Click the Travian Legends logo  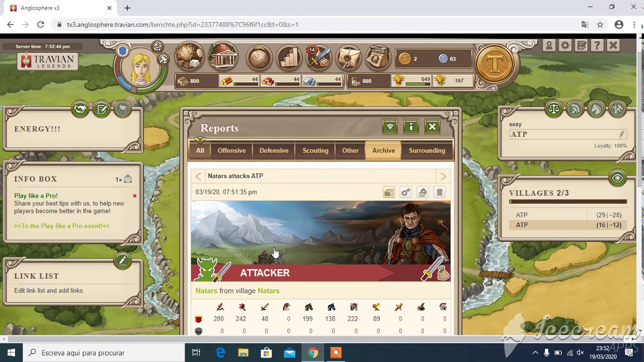coord(48,61)
